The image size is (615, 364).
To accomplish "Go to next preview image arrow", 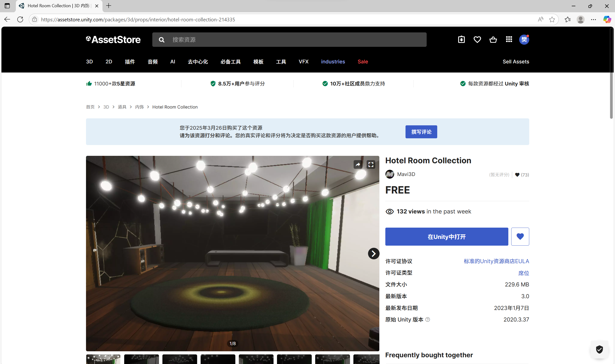I will [x=374, y=253].
